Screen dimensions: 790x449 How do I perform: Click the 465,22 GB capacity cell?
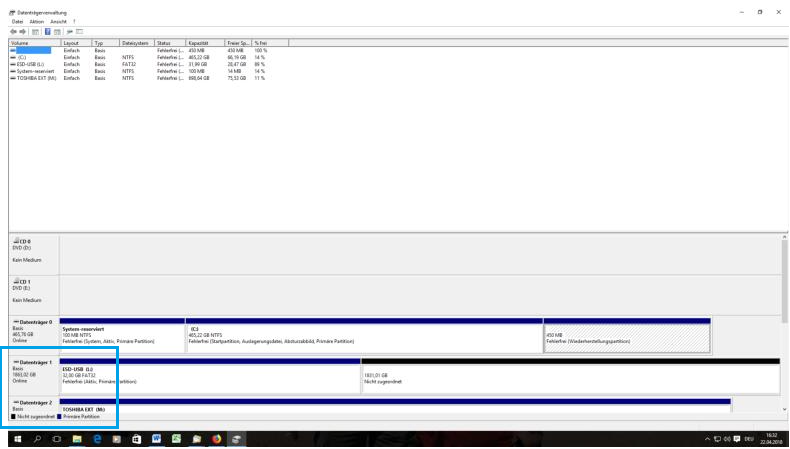pyautogui.click(x=199, y=57)
